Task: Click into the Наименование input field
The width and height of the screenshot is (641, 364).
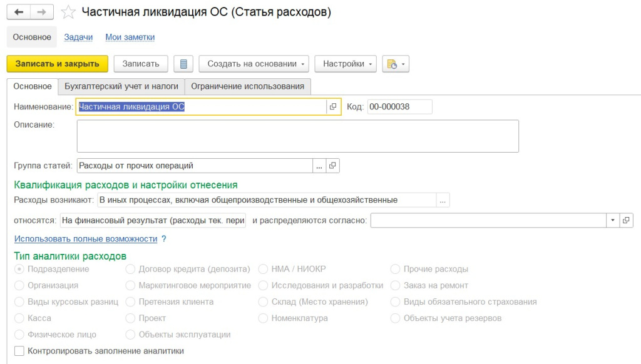Action: click(x=202, y=106)
